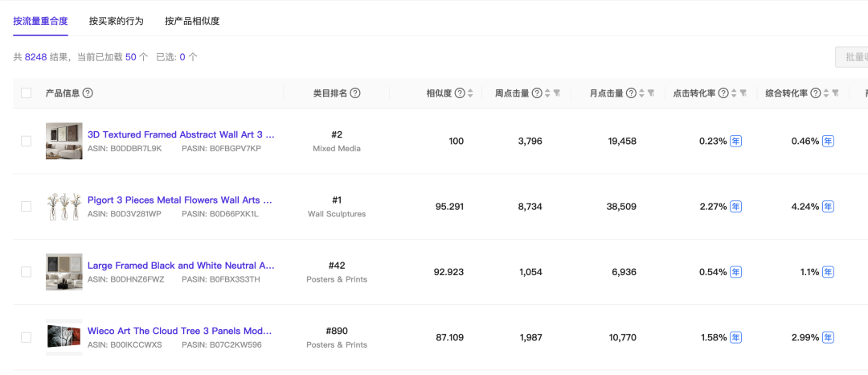Sort by 周点击量 using sort arrows
The height and width of the screenshot is (375, 868).
[x=547, y=93]
